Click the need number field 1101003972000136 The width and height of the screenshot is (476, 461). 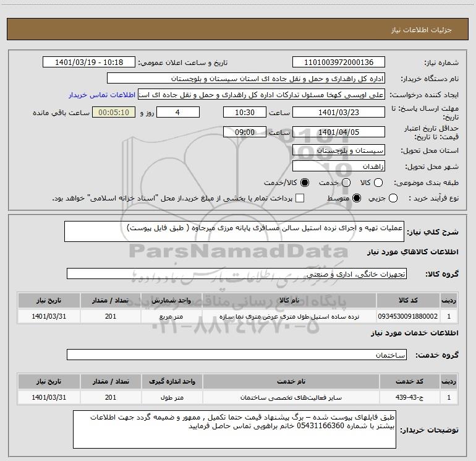[x=339, y=62]
